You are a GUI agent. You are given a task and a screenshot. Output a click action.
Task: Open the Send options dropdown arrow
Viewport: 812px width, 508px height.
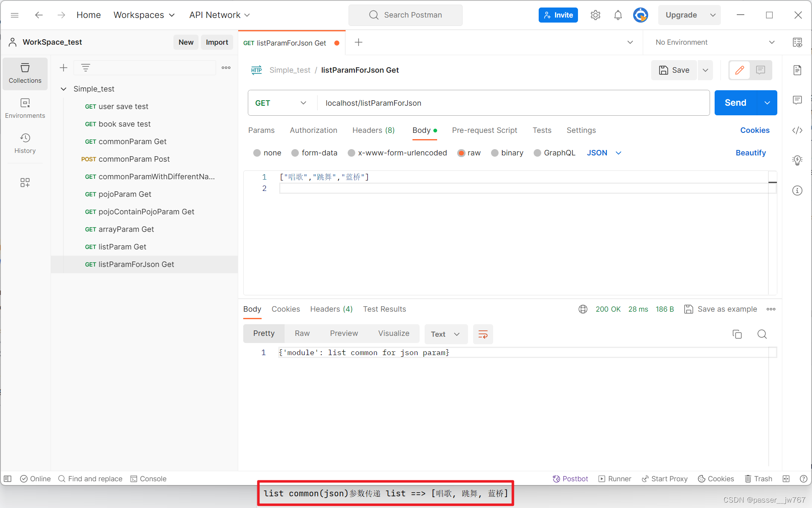[x=767, y=103]
